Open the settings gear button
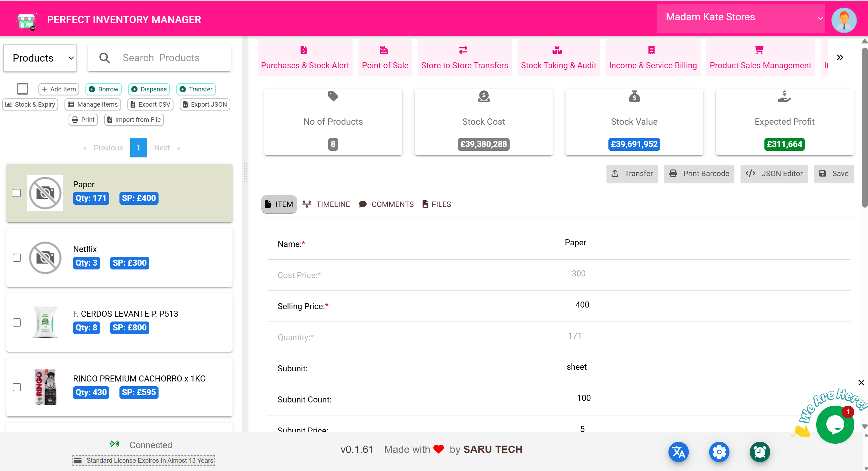 click(719, 452)
